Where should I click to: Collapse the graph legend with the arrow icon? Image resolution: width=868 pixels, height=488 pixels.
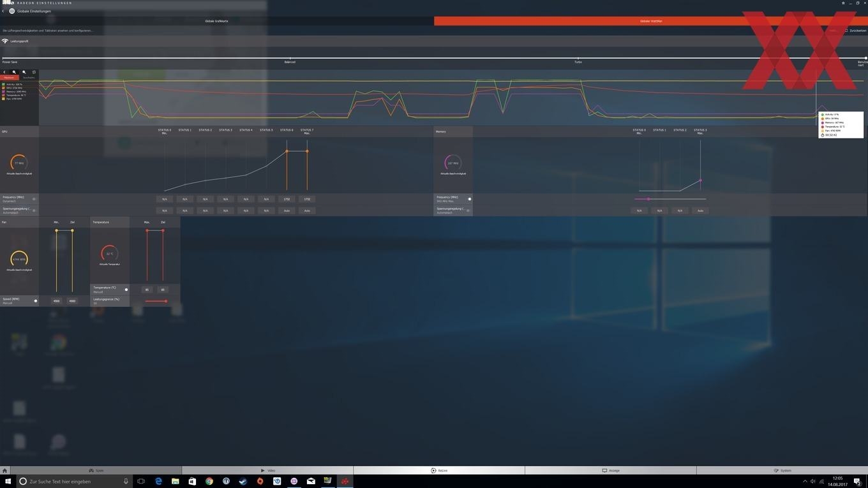(4, 72)
